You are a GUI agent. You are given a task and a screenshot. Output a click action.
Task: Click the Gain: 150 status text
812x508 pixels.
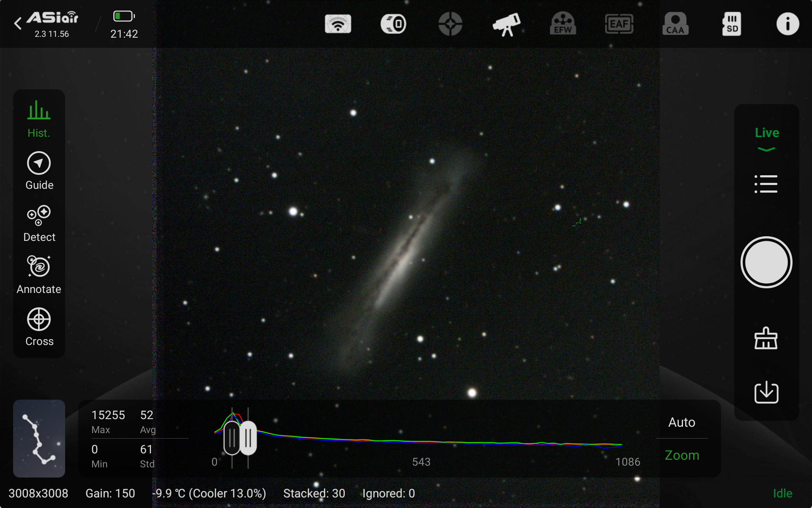tap(110, 493)
